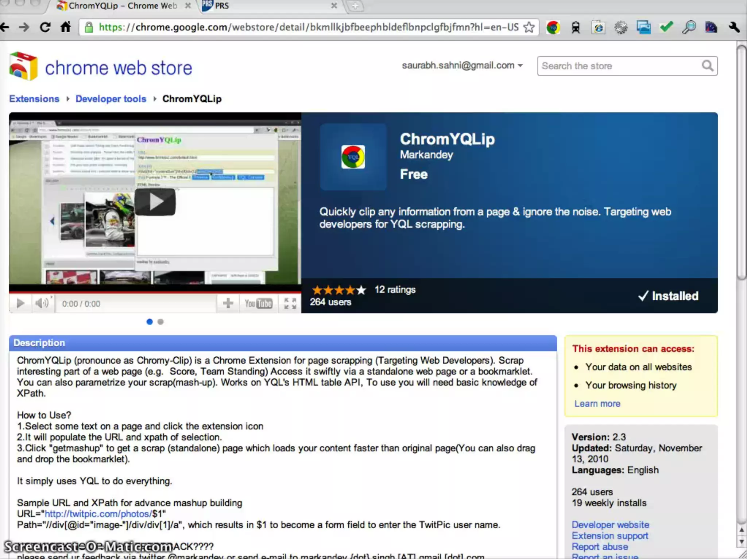Viewport: 747px width, 560px height.
Task: Go to the browser home page icon
Action: point(66,27)
